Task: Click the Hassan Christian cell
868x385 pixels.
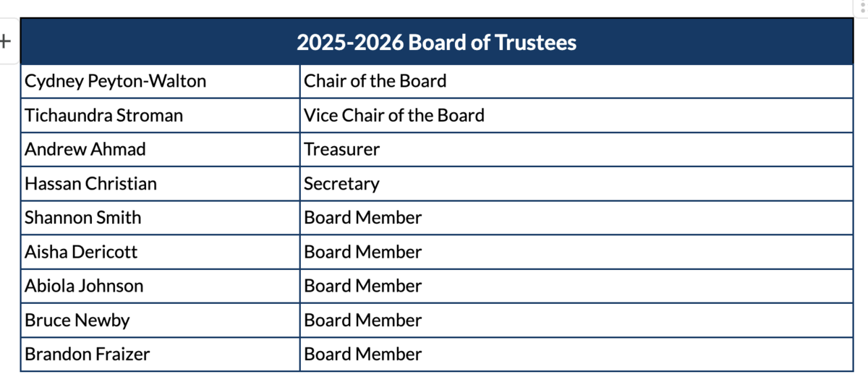Action: [161, 183]
